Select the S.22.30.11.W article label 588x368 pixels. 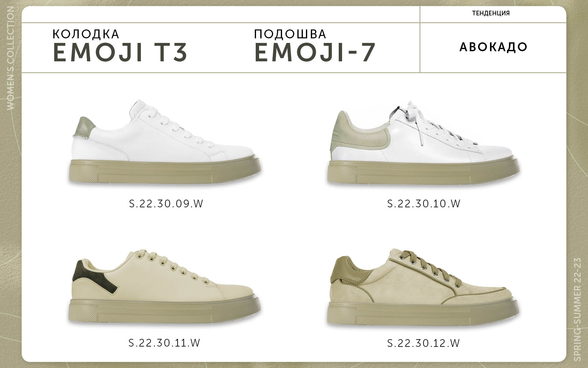coord(165,343)
